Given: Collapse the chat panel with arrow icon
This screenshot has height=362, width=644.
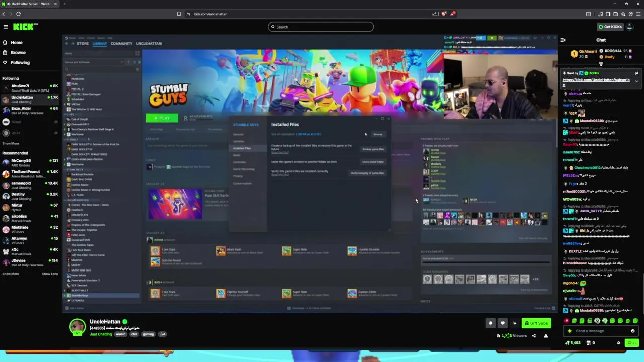Looking at the screenshot, I should tap(563, 40).
